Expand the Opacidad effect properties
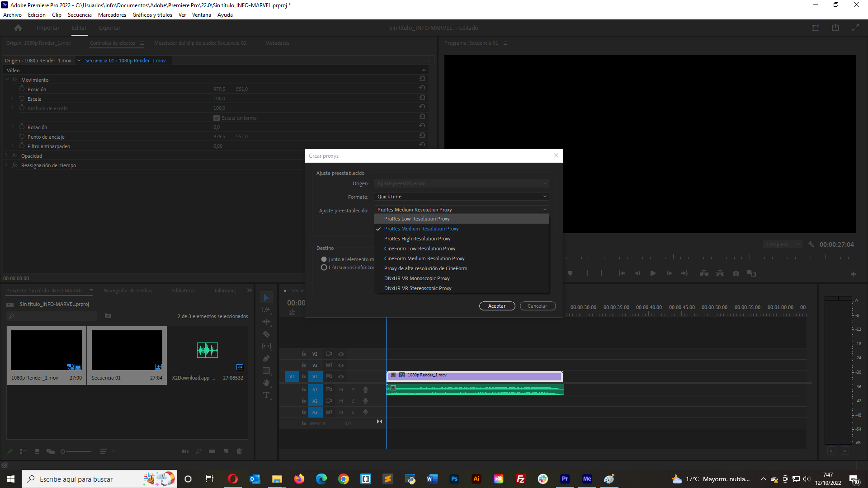868x488 pixels. [6, 156]
